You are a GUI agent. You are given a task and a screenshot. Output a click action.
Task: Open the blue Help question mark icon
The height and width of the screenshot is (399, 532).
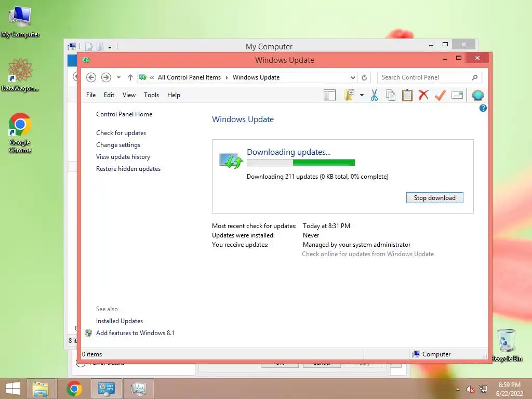point(483,108)
